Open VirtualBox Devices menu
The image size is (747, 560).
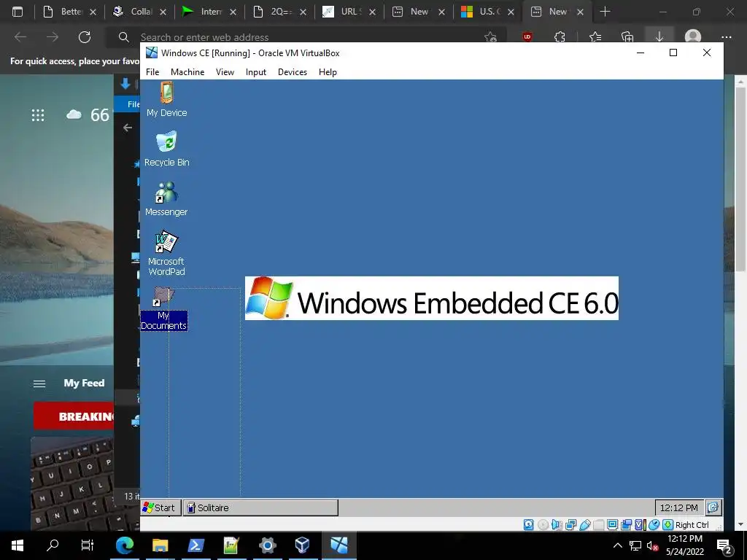293,72
